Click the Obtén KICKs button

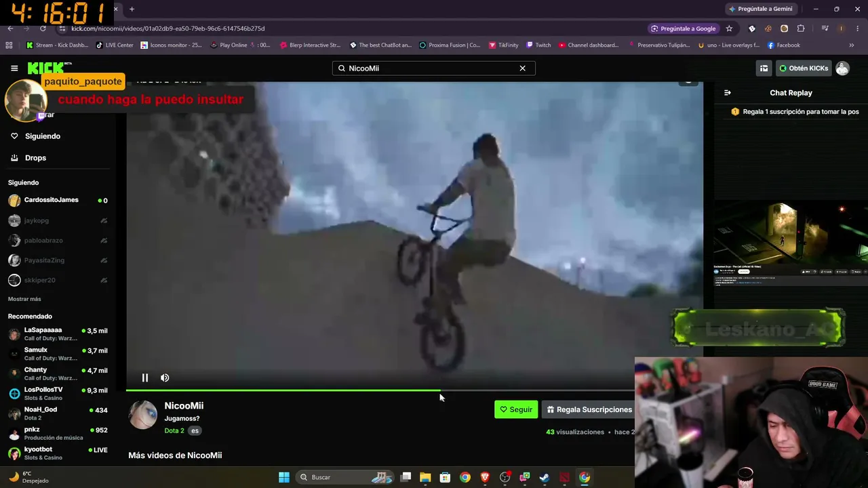coord(803,68)
